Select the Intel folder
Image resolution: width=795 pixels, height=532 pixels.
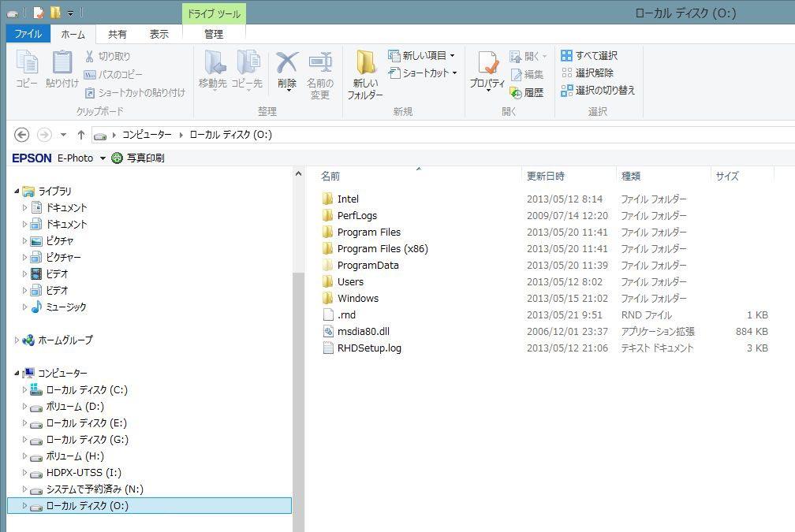point(348,199)
